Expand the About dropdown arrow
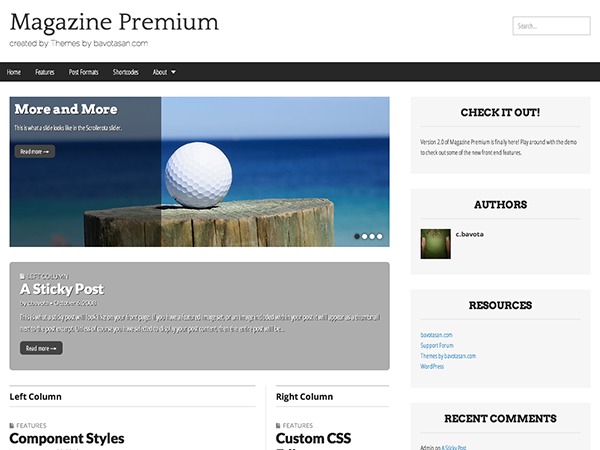The image size is (600, 450). [173, 72]
